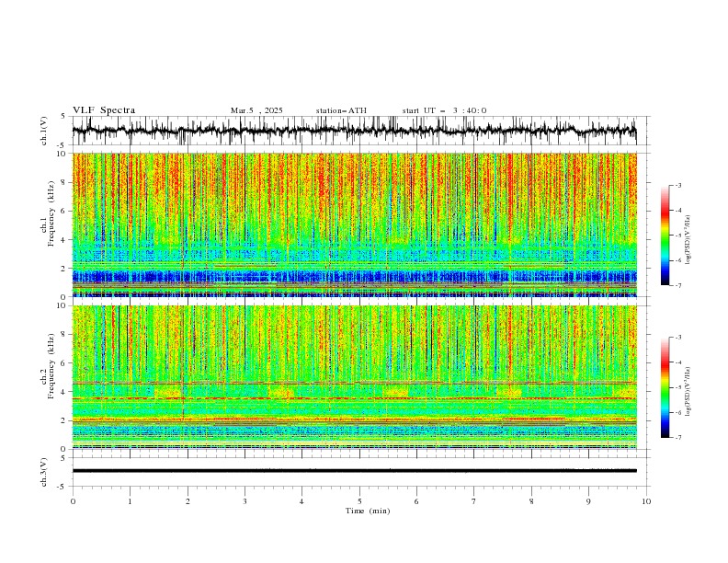
Task: Click the ch.2 spectrogram panel
Action: 354,377
